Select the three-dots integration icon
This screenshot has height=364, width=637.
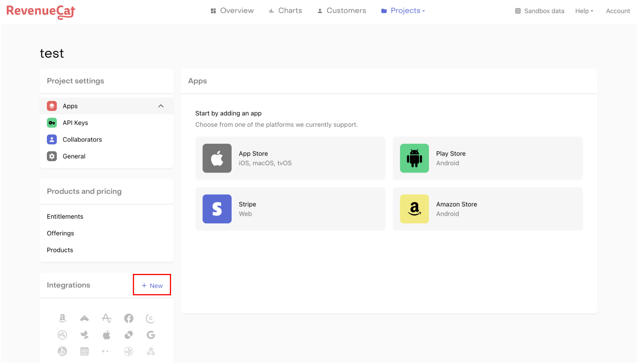106,351
